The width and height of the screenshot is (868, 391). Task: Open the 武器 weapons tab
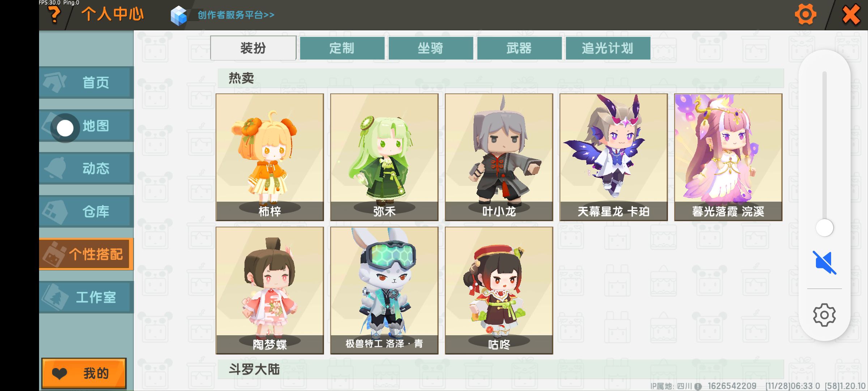(x=519, y=48)
